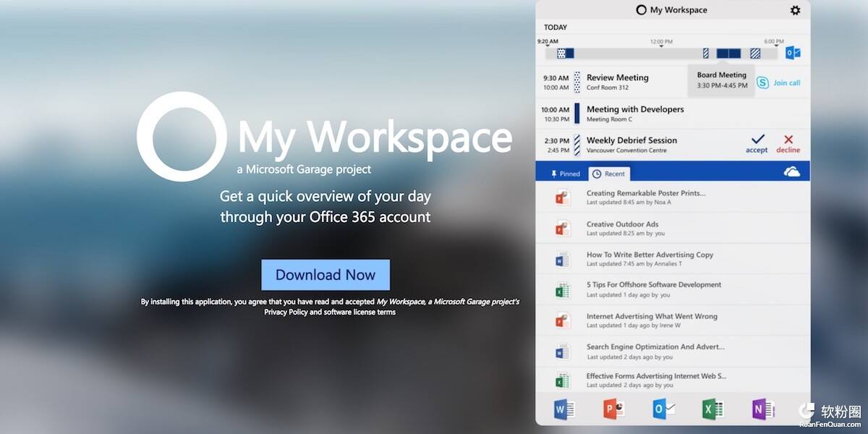Screen dimensions: 868x434
Task: Select the solid Board Meeting block on timeline
Action: 728,54
